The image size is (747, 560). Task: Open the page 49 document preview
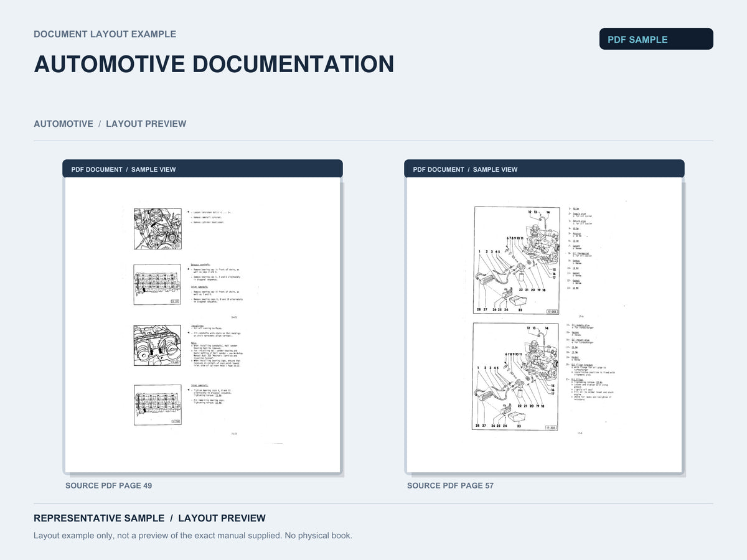point(202,325)
